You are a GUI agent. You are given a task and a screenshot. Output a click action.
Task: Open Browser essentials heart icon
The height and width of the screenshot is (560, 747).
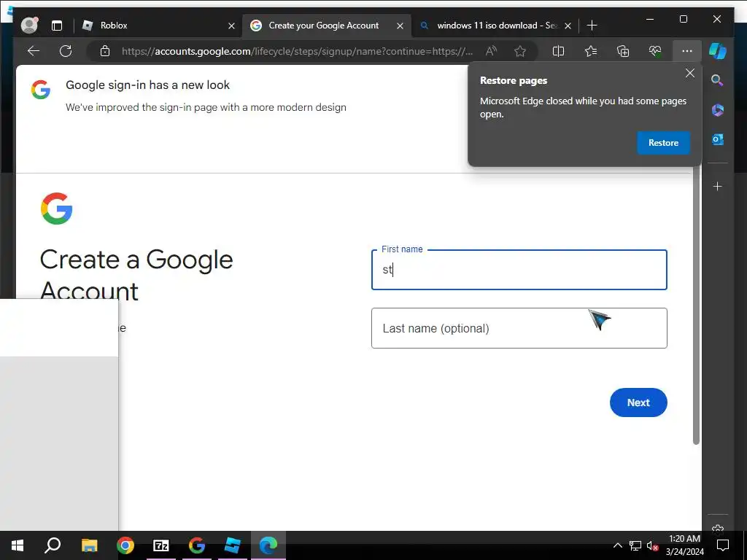654,51
